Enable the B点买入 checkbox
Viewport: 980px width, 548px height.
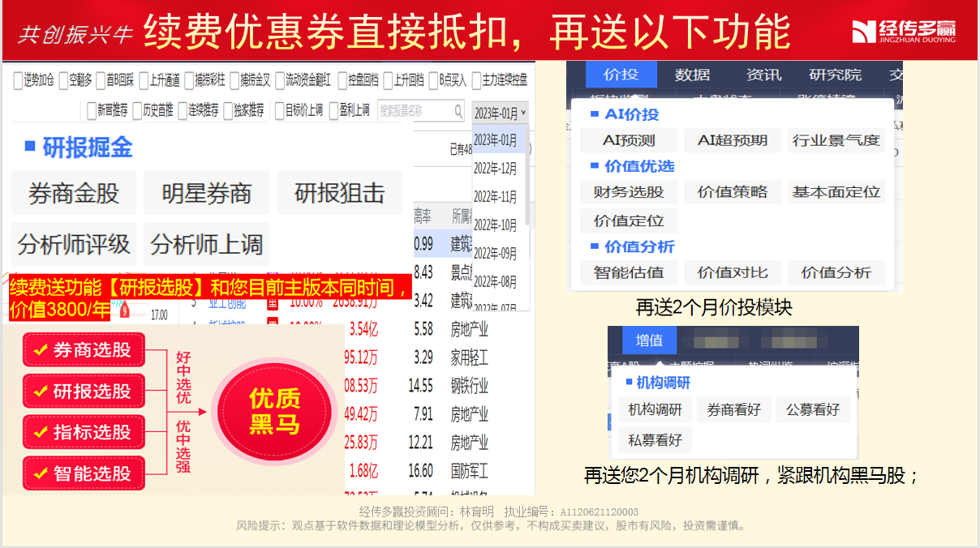[x=433, y=80]
